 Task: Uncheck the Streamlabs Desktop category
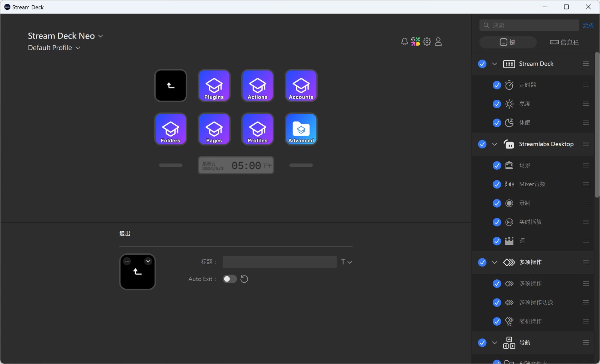coord(482,144)
